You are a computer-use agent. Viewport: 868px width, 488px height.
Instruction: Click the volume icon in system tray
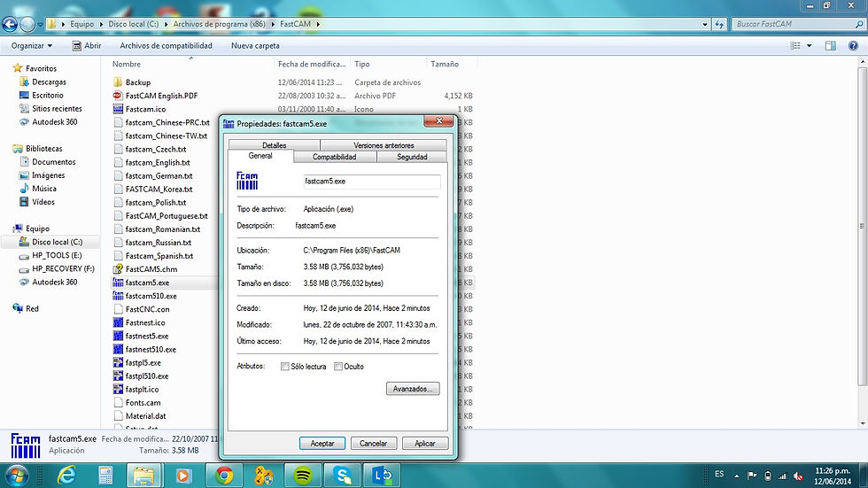pyautogui.click(x=798, y=476)
